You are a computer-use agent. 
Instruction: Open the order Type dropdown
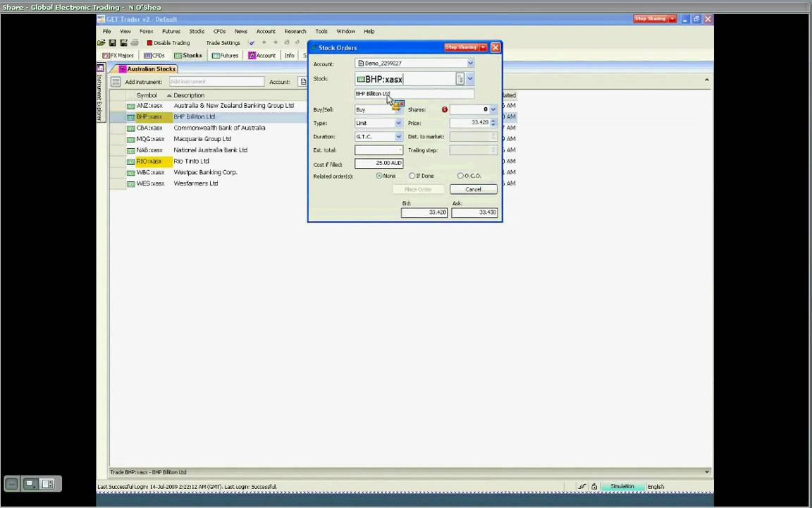[398, 123]
